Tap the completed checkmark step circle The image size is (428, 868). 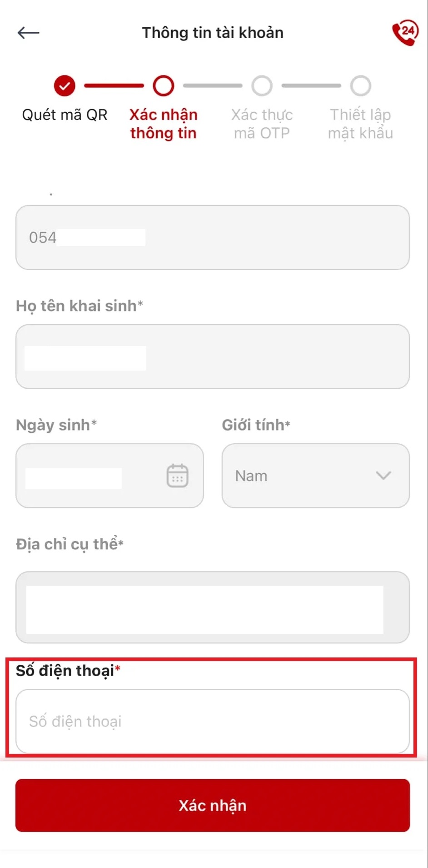65,85
